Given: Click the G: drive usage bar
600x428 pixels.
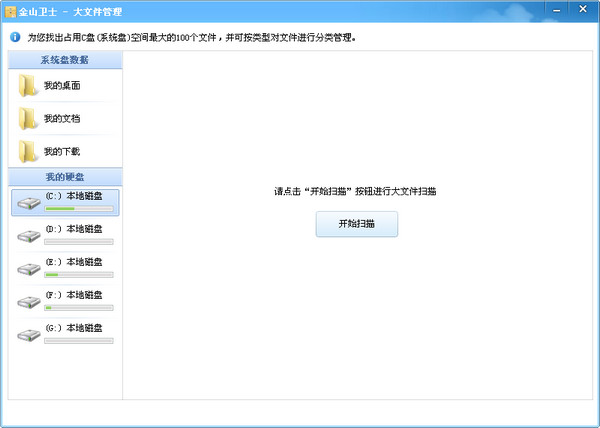Looking at the screenshot, I should [79, 340].
